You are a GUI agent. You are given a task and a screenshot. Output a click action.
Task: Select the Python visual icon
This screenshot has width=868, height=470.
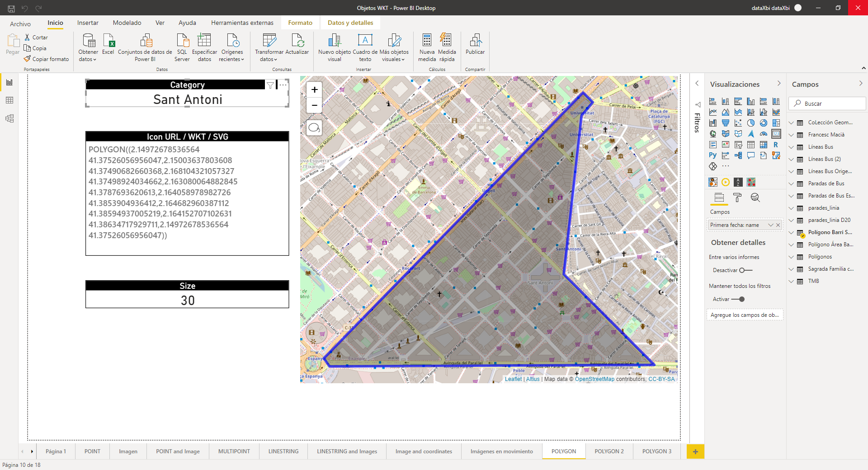point(713,155)
